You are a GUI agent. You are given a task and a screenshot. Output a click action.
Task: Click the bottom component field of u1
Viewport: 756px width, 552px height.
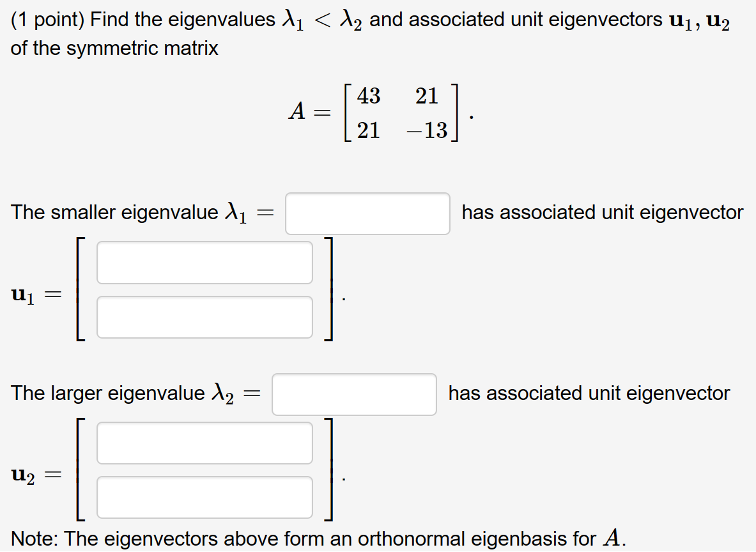pos(204,316)
